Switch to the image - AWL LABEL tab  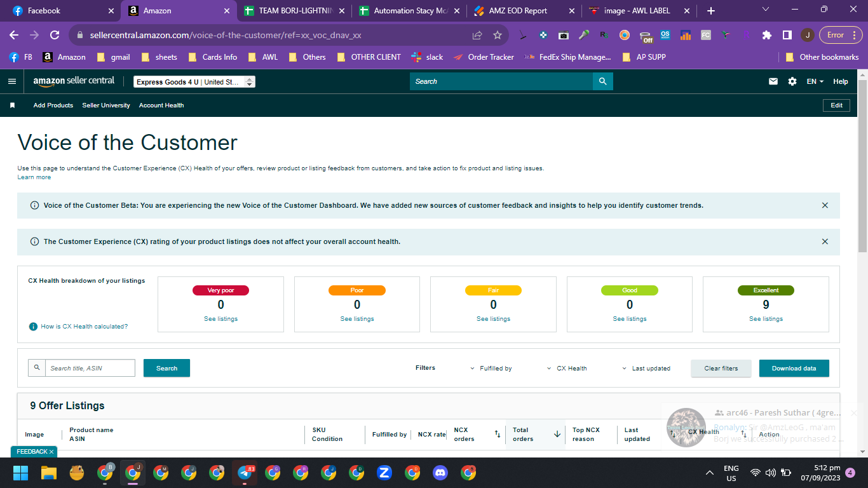pos(641,11)
